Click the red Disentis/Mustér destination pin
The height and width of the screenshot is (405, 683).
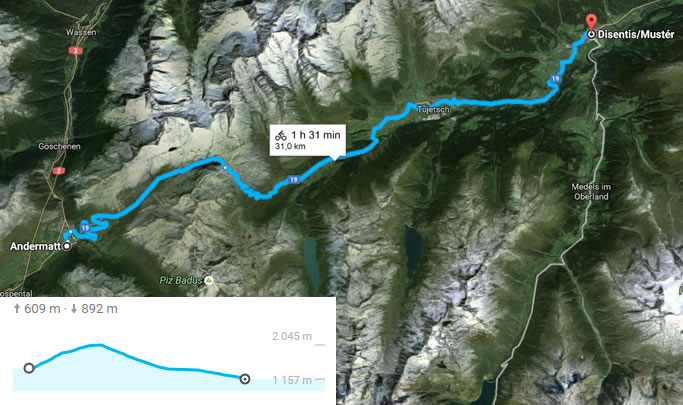(x=591, y=23)
